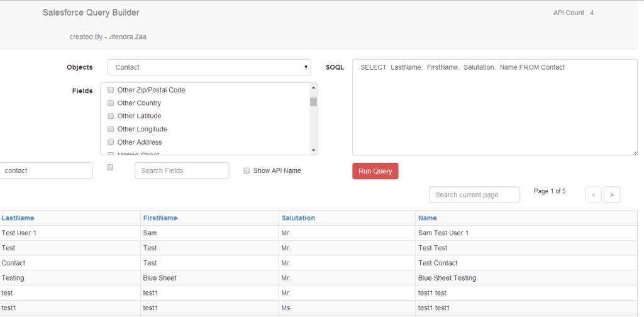Screen dimensions: 644x317
Task: Click the 'Contact' LastName cell
Action: coord(70,263)
